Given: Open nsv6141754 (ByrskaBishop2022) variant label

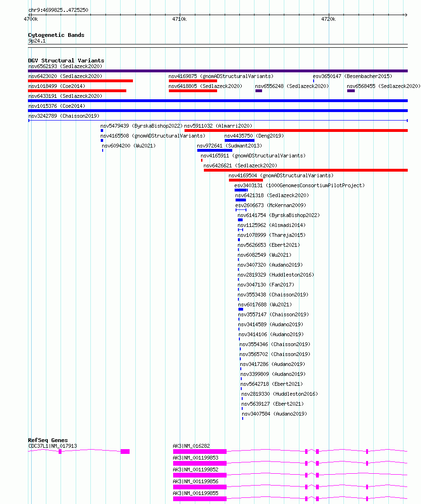Looking at the screenshot, I should pyautogui.click(x=279, y=215).
